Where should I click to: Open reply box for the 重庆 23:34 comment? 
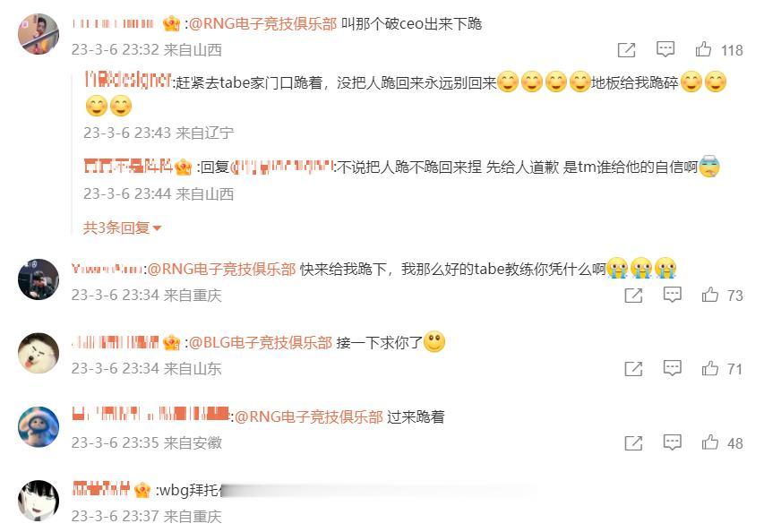673,295
